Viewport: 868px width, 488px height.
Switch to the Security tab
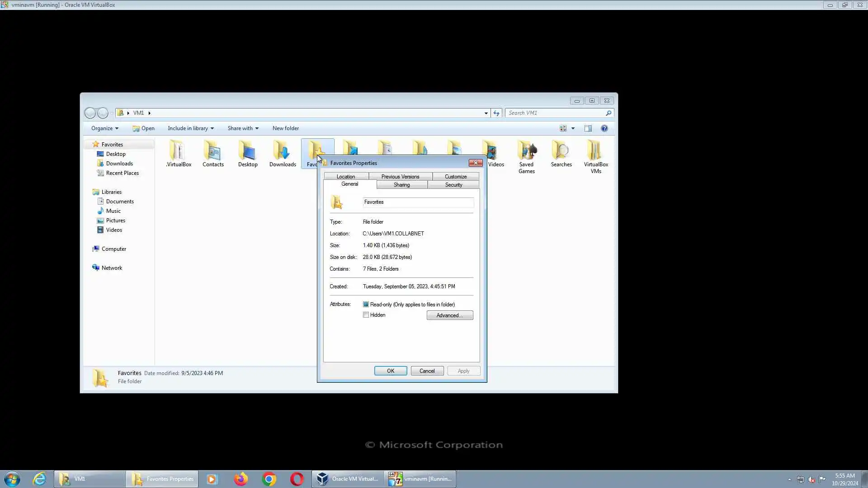pos(453,185)
